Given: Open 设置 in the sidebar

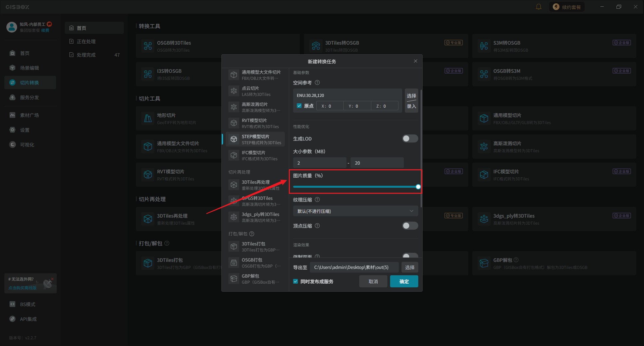Looking at the screenshot, I should click(x=30, y=130).
